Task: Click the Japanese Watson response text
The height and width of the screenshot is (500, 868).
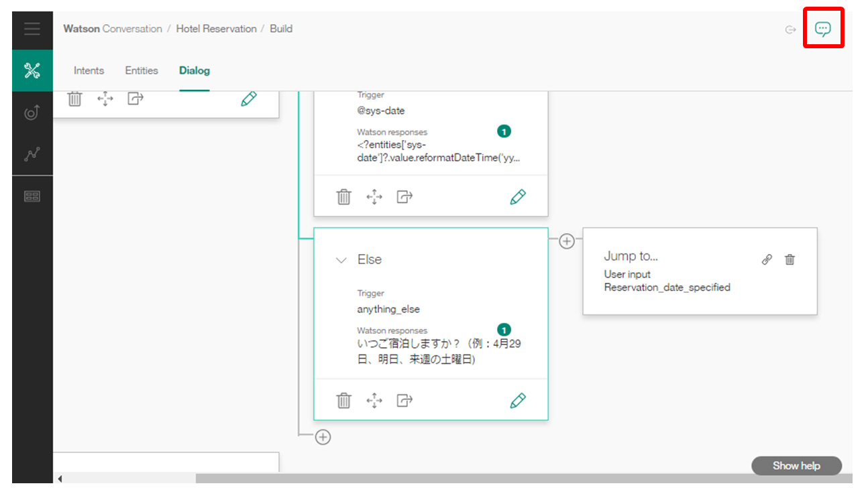Action: [x=439, y=352]
